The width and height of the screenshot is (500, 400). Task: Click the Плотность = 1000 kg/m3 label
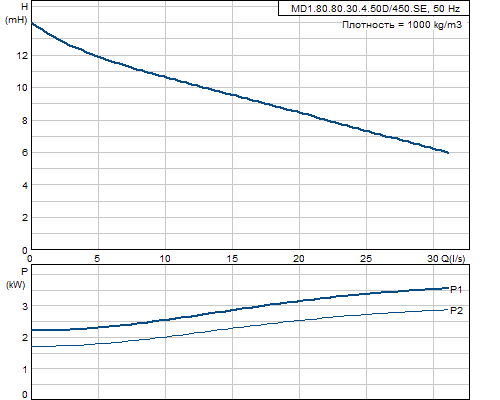point(402,25)
